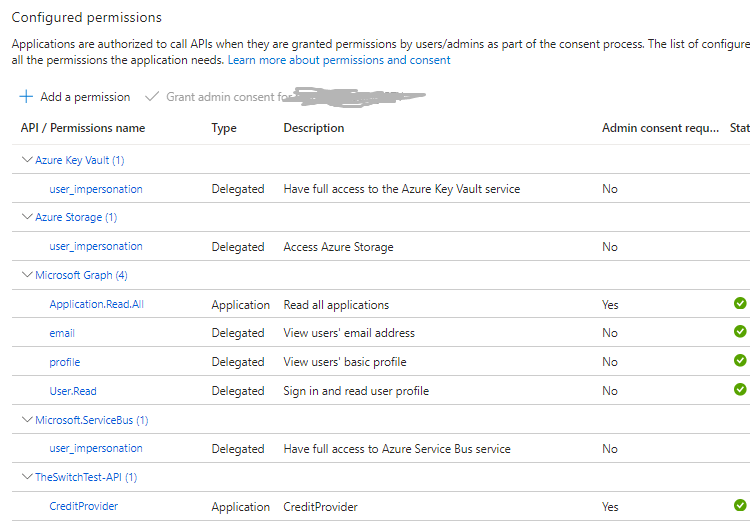Click the Description column header
This screenshot has width=750, height=532.
314,128
